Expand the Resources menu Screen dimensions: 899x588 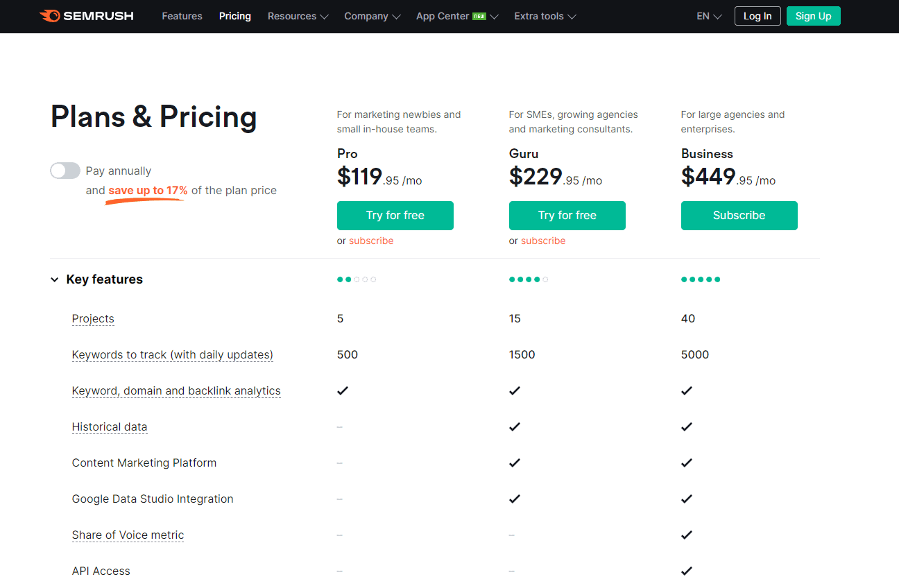point(298,16)
